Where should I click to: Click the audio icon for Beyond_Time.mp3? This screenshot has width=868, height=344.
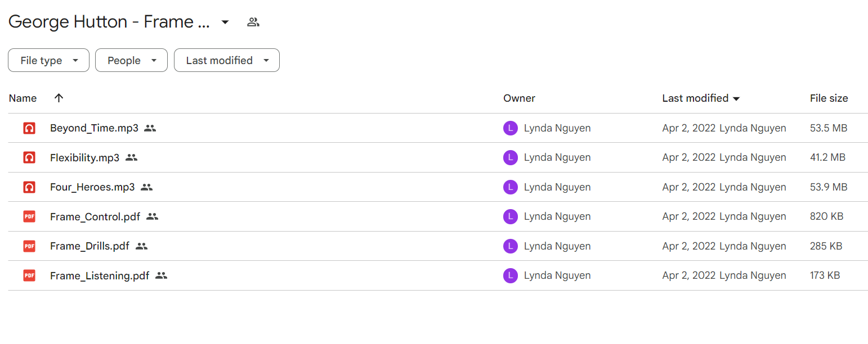(x=29, y=128)
